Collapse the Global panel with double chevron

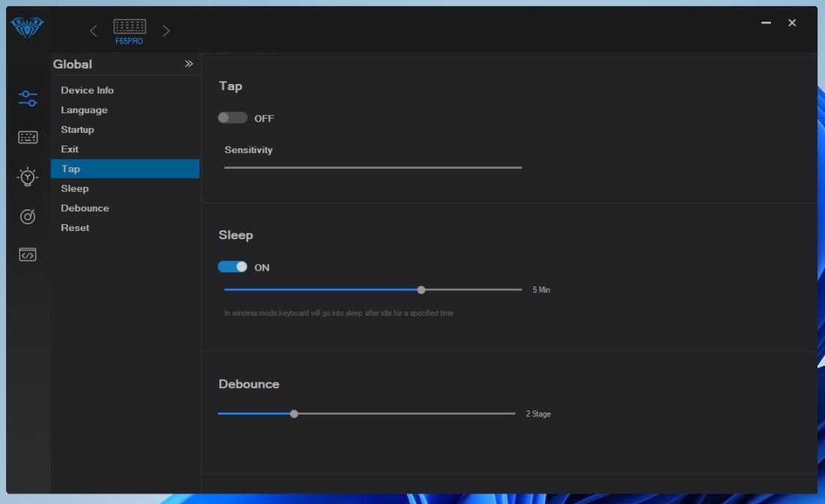pyautogui.click(x=189, y=64)
